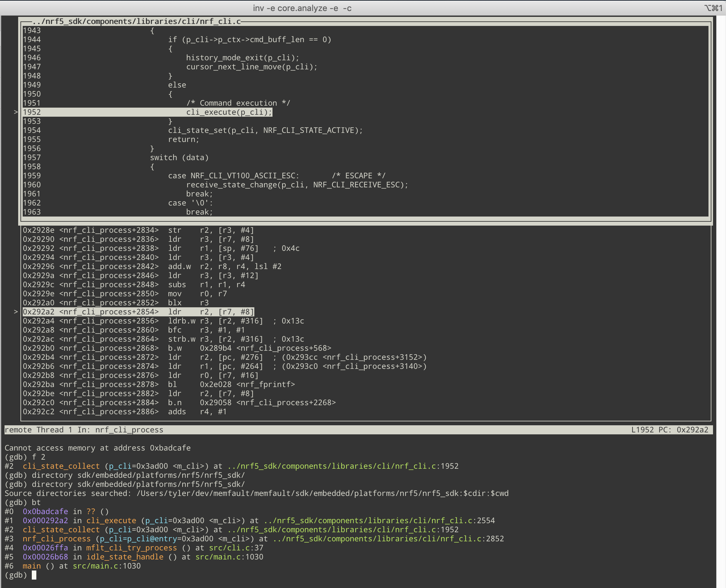Click the highlighted 0x292a2 ldr instruction line
Image resolution: width=726 pixels, height=588 pixels.
(x=138, y=312)
